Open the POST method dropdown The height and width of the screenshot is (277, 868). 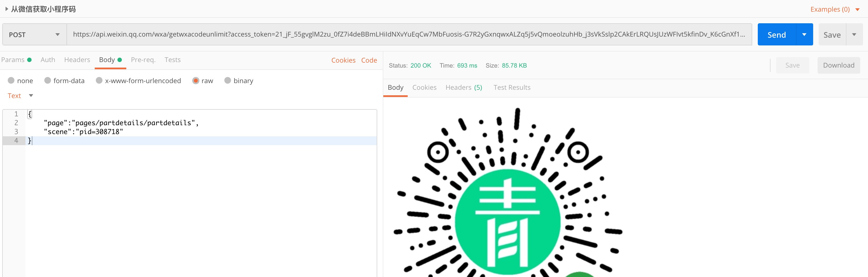pyautogui.click(x=34, y=34)
